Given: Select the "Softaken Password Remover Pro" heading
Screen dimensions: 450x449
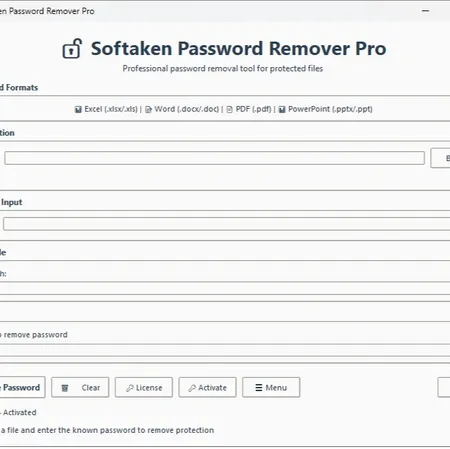Looking at the screenshot, I should (239, 49).
